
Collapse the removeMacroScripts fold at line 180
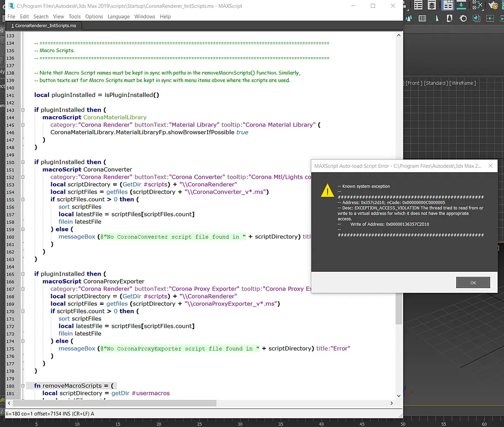23,386
